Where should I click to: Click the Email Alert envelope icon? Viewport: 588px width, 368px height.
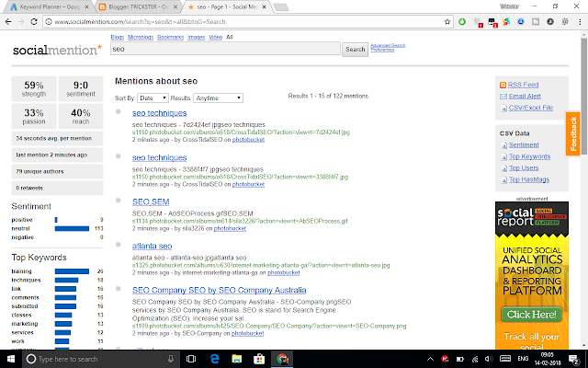coord(503,97)
